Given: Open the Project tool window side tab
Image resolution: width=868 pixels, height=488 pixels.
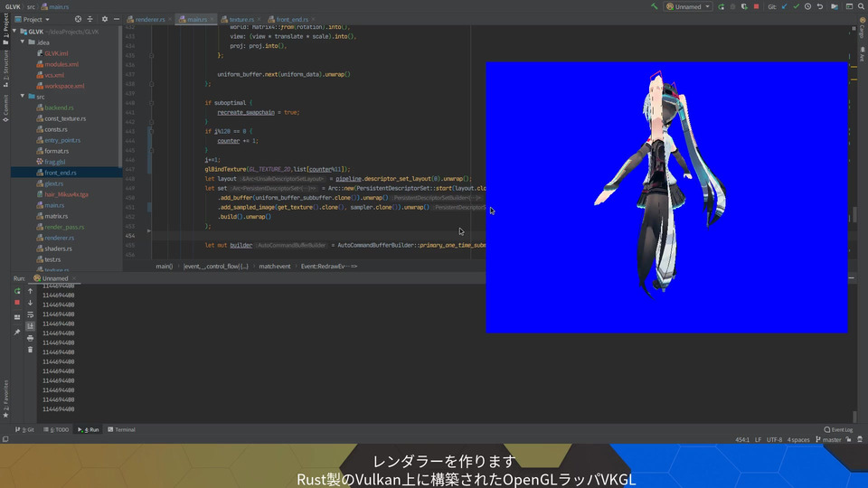Looking at the screenshot, I should (5, 29).
